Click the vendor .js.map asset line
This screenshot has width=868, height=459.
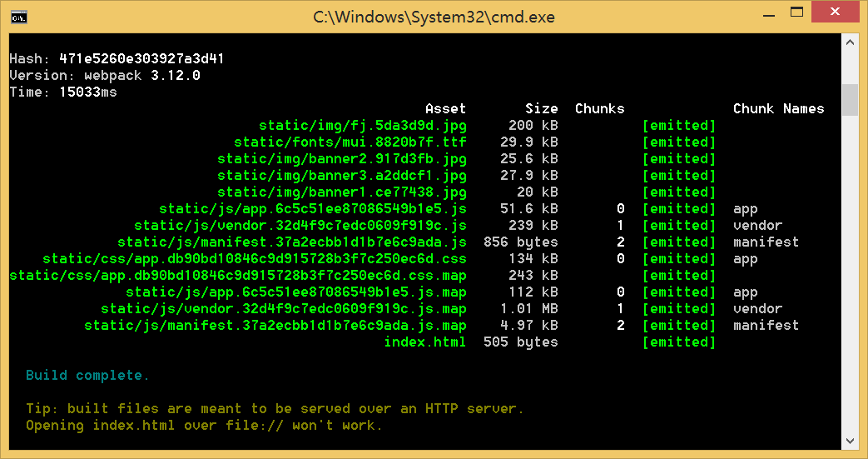pos(284,308)
